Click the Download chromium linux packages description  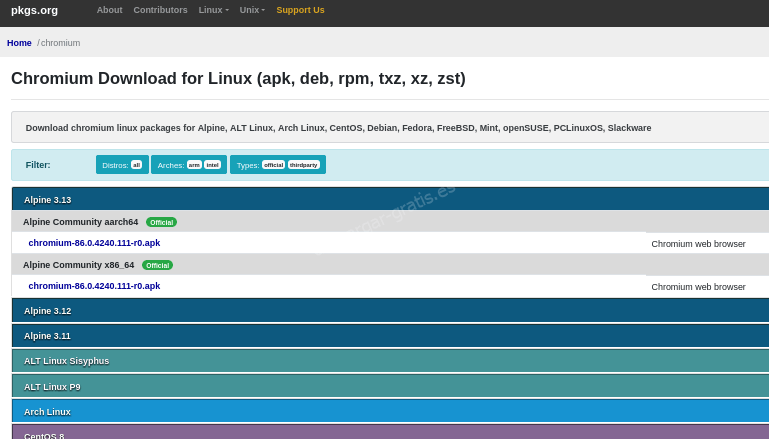338,128
